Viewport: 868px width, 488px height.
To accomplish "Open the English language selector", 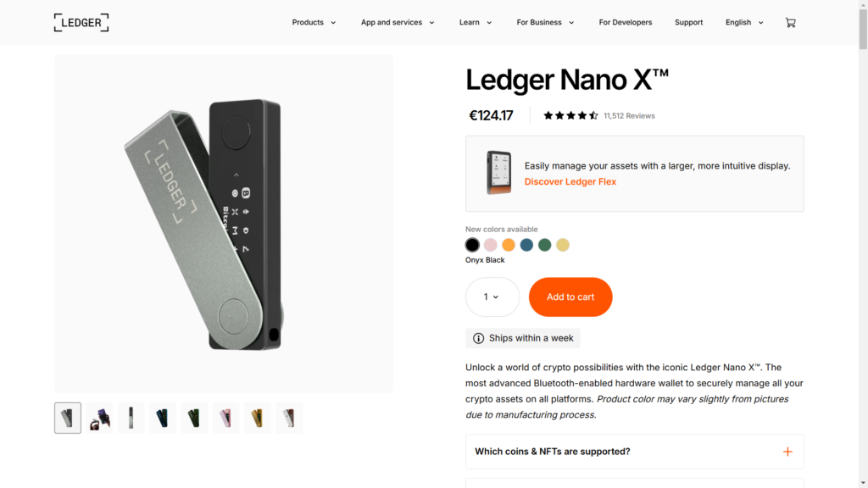I will coord(744,23).
